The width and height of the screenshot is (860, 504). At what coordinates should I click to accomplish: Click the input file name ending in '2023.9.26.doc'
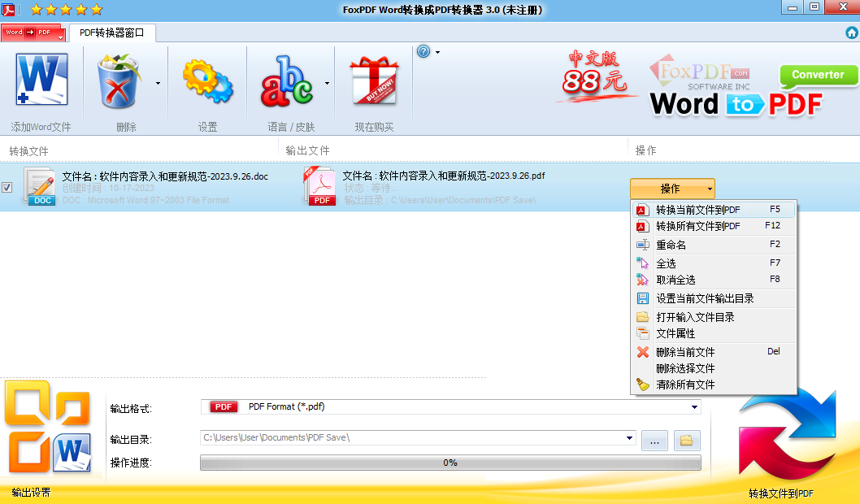[165, 176]
